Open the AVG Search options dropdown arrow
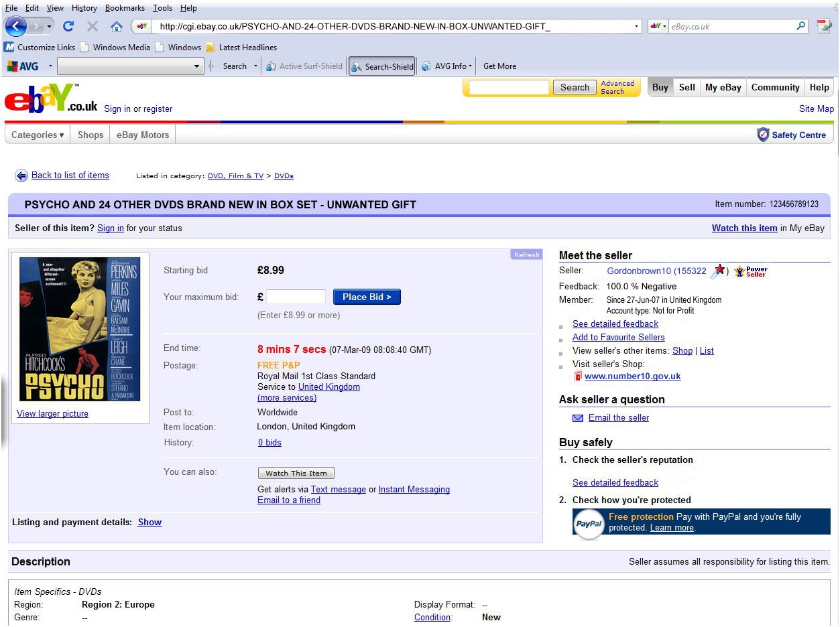840x627 pixels. pos(255,66)
